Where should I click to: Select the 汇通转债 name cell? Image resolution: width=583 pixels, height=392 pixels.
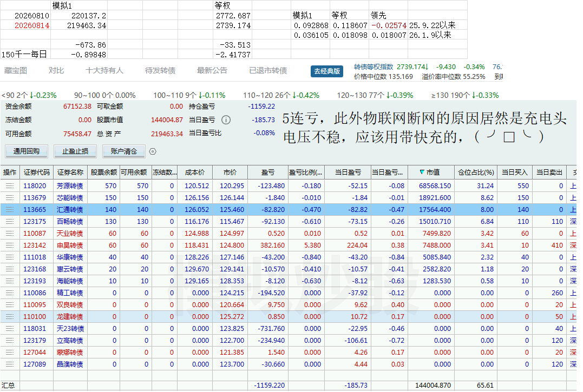coord(70,209)
